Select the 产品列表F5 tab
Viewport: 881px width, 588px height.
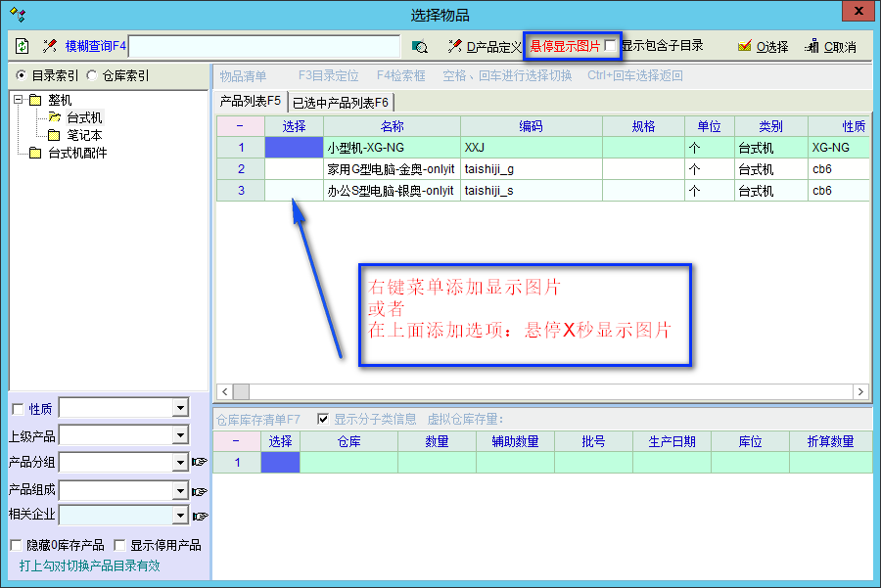click(x=251, y=101)
